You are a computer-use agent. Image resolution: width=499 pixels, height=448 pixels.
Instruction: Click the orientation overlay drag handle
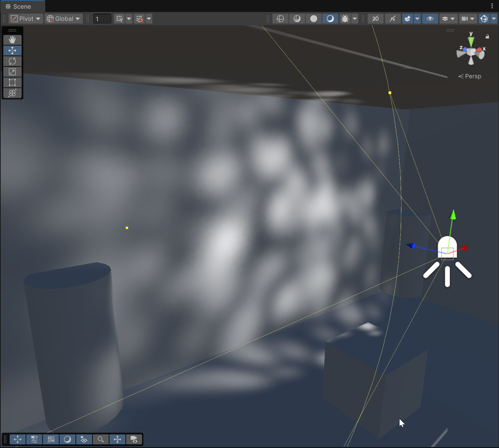click(450, 30)
